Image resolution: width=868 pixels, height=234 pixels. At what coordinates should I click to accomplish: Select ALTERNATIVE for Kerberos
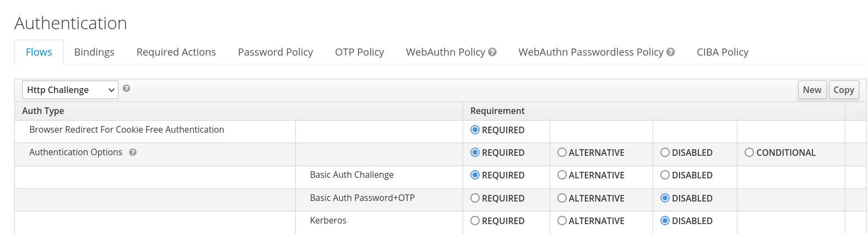pyautogui.click(x=562, y=221)
